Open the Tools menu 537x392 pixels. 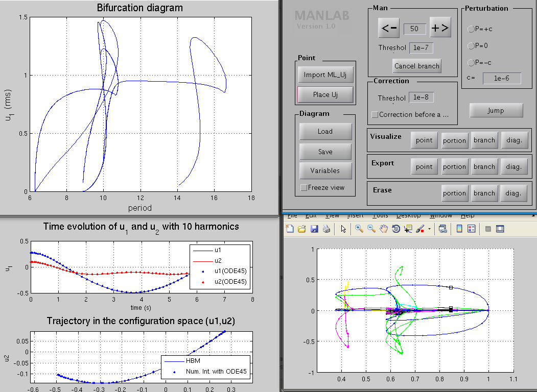pos(381,215)
